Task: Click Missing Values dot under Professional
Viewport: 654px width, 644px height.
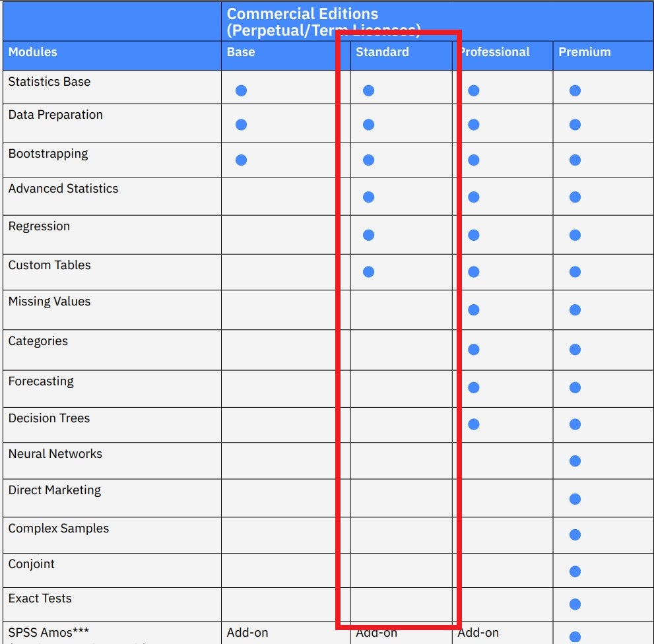Action: (473, 310)
